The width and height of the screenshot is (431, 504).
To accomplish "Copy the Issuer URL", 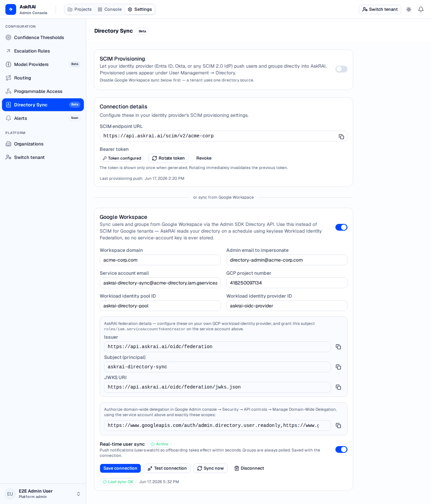I will tap(338, 347).
